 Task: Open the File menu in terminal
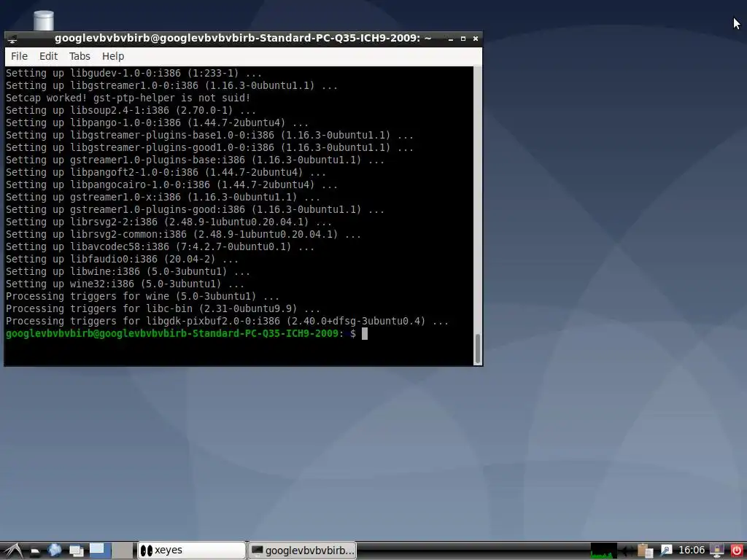[x=20, y=56]
